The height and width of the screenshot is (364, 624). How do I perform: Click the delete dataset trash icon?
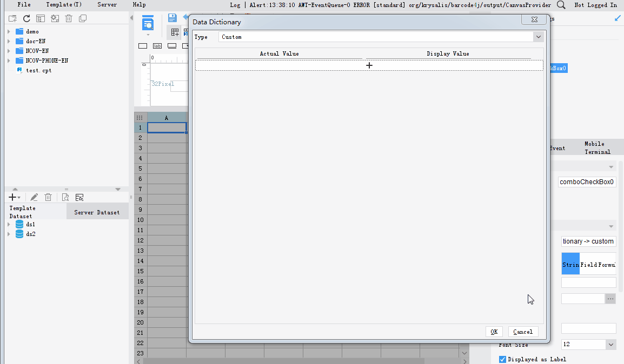click(48, 197)
